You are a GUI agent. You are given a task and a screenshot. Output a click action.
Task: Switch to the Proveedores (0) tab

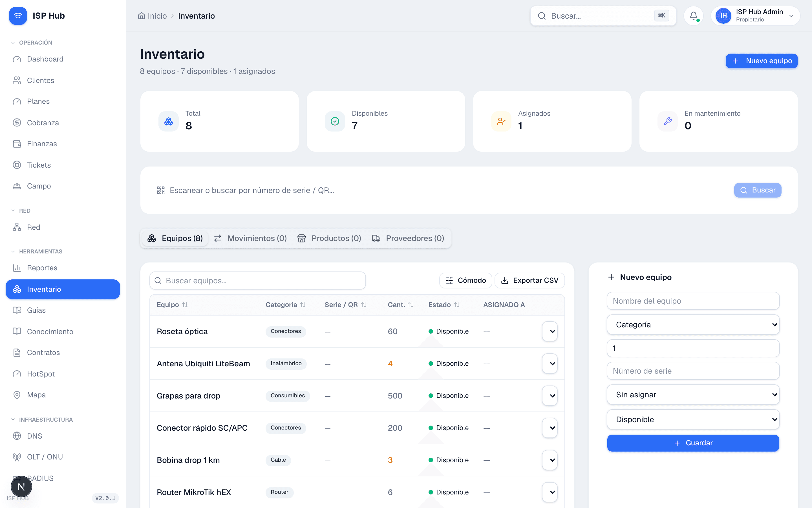coord(408,238)
